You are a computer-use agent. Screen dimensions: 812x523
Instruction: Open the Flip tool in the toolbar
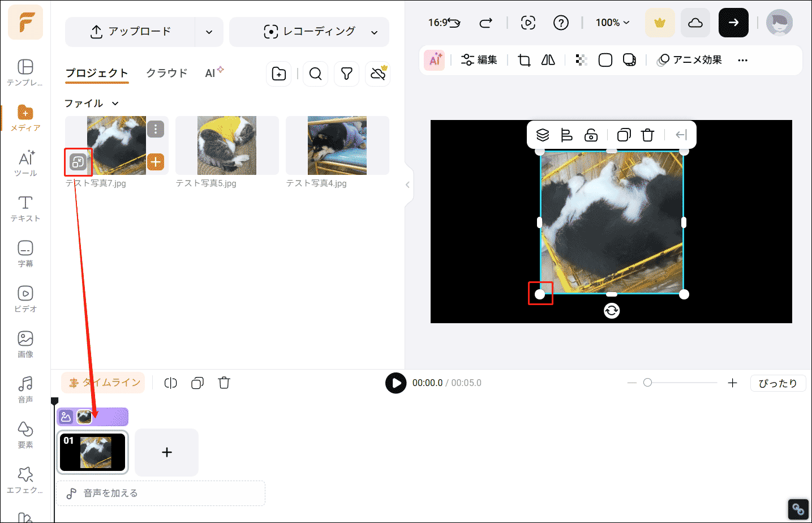click(x=547, y=60)
